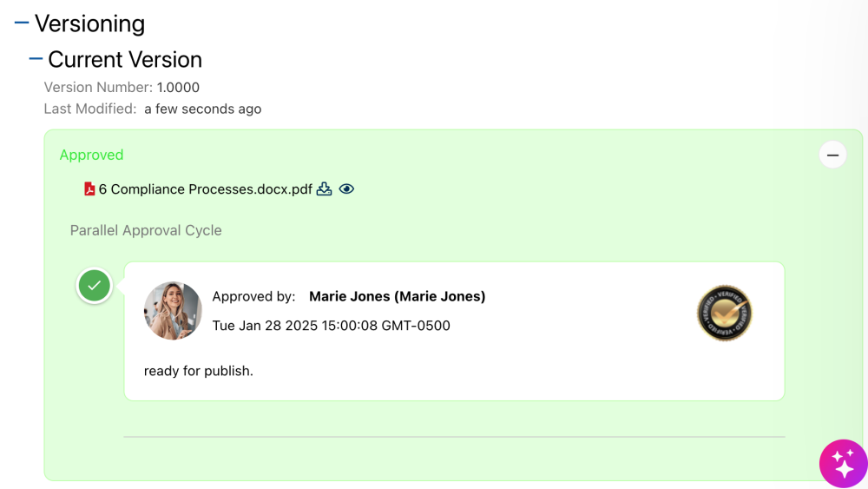The width and height of the screenshot is (868, 489).
Task: Click the 'ready for publish.' comment
Action: 198,371
